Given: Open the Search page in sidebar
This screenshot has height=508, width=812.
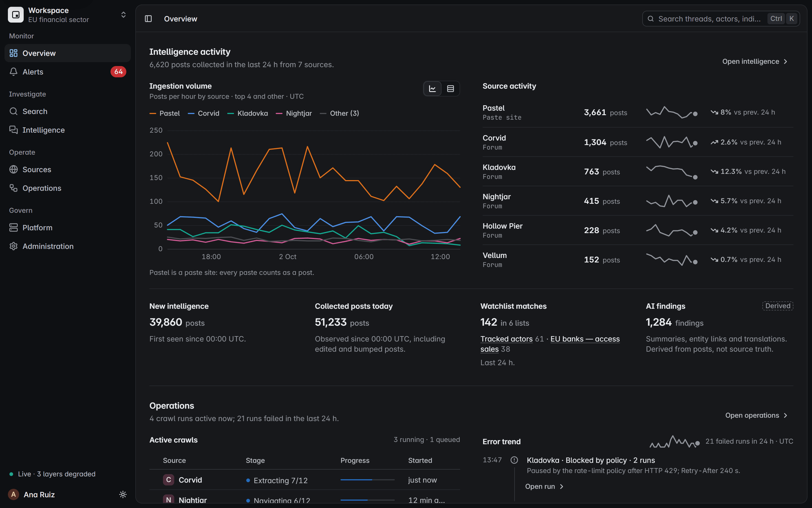Looking at the screenshot, I should click(67, 111).
